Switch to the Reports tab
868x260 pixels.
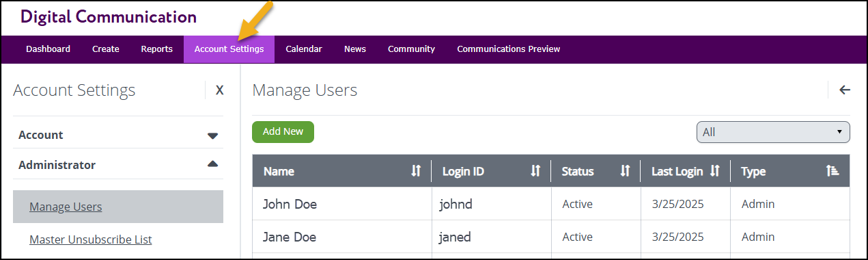point(157,49)
